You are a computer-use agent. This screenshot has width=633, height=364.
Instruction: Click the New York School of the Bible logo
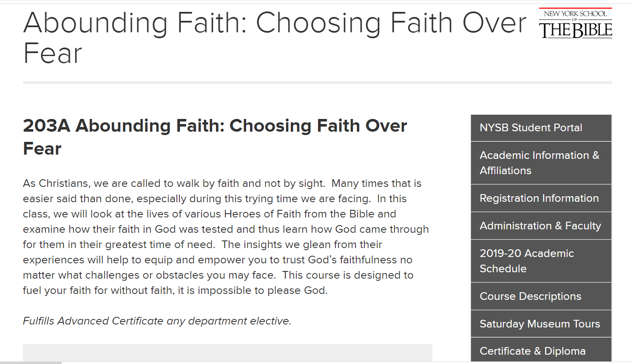pos(576,23)
